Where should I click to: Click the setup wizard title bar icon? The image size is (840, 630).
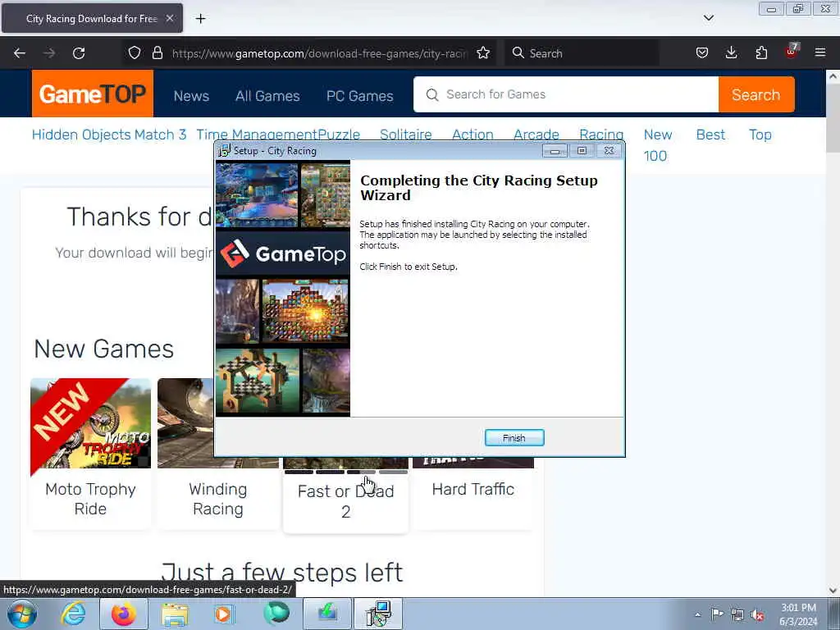(224, 151)
